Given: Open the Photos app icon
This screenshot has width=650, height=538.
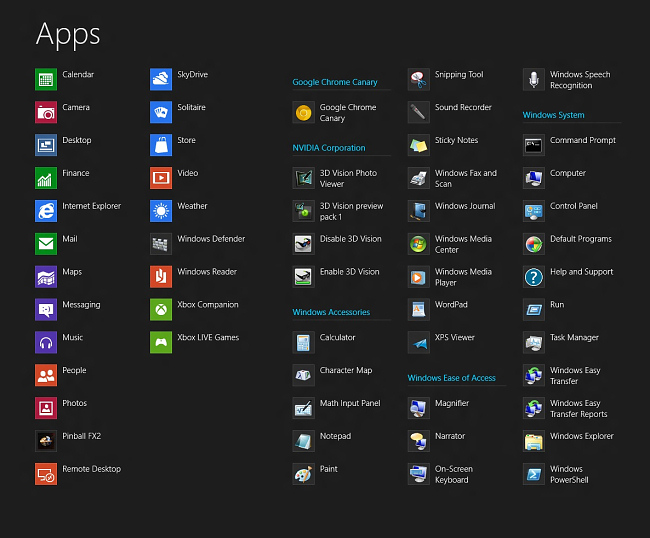Looking at the screenshot, I should (46, 408).
